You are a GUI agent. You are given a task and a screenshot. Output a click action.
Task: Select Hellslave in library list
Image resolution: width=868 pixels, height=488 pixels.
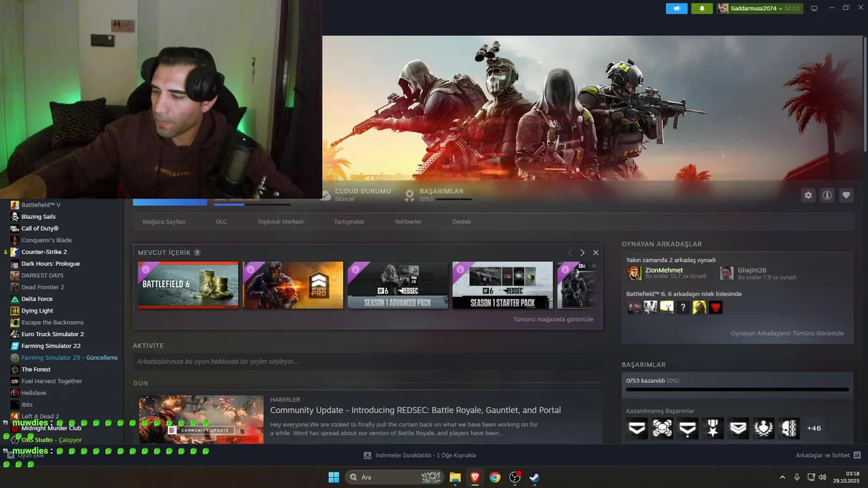tap(34, 393)
